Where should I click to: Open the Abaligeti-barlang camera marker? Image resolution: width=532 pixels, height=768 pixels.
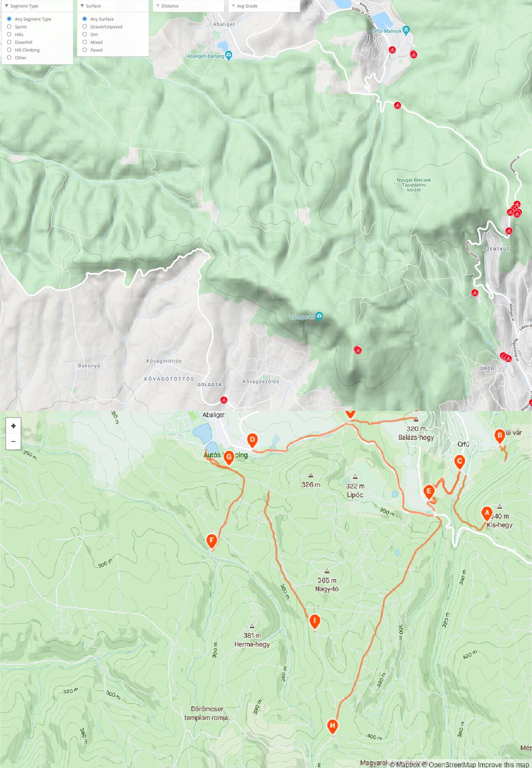(229, 55)
